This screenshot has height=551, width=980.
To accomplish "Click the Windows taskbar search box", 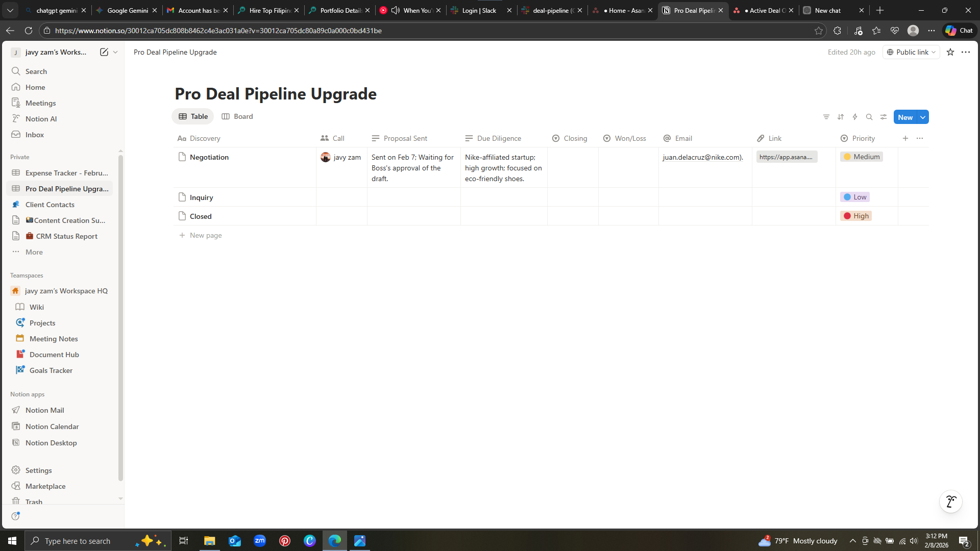I will 78,541.
